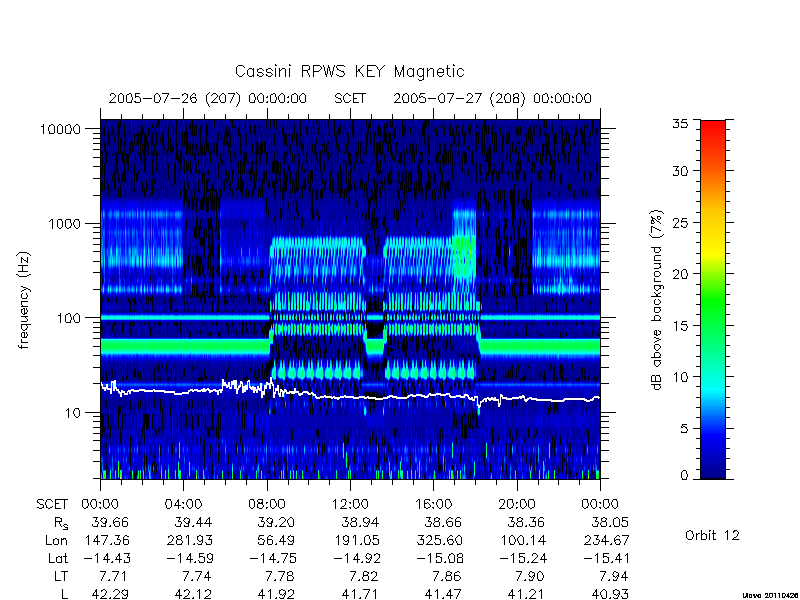Click the L value 40.93

(610, 594)
